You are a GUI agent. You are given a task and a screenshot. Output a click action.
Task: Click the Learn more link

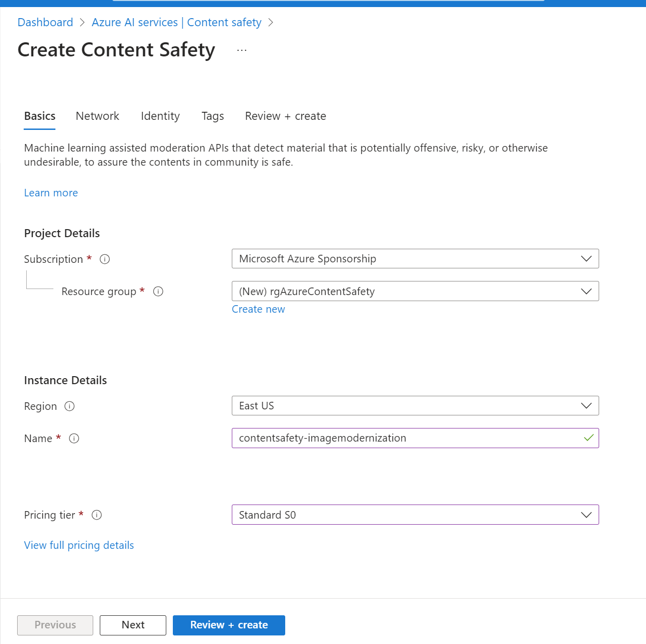point(51,193)
